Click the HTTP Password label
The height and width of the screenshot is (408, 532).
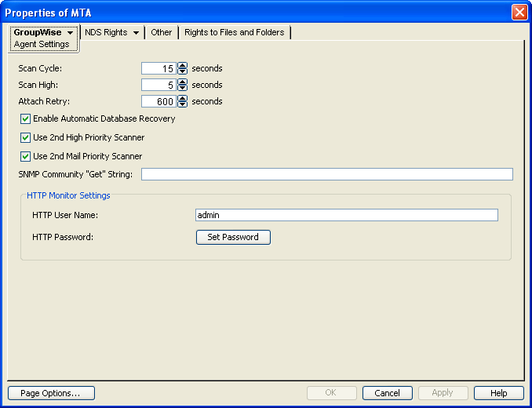pos(63,237)
